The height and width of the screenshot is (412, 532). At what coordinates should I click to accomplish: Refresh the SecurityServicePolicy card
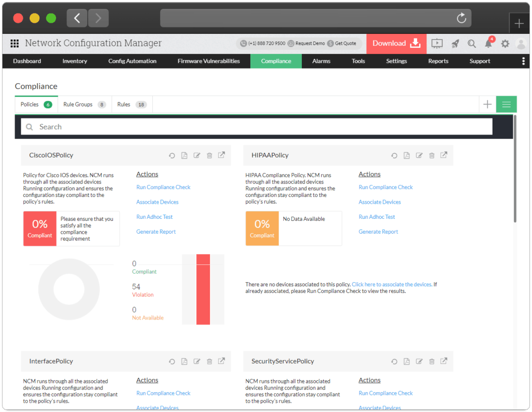[x=394, y=362]
